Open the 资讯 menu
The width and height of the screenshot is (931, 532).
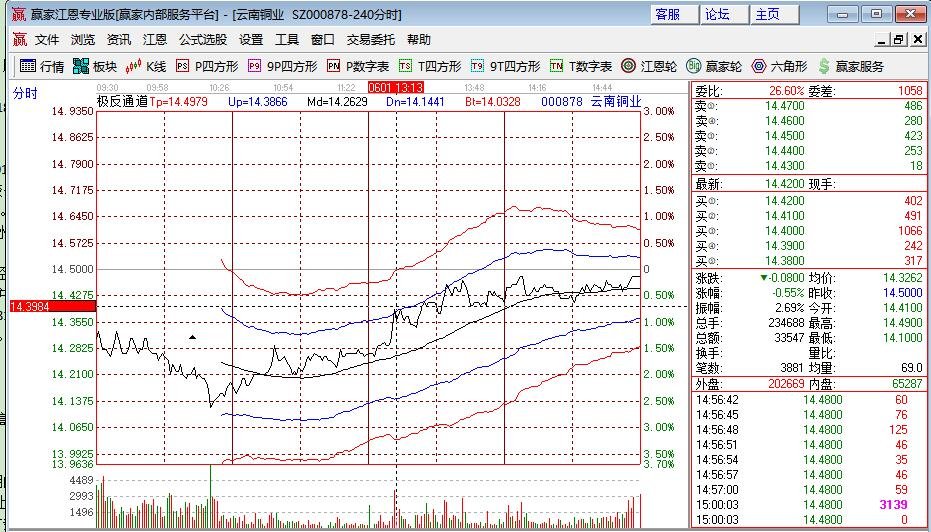(119, 40)
